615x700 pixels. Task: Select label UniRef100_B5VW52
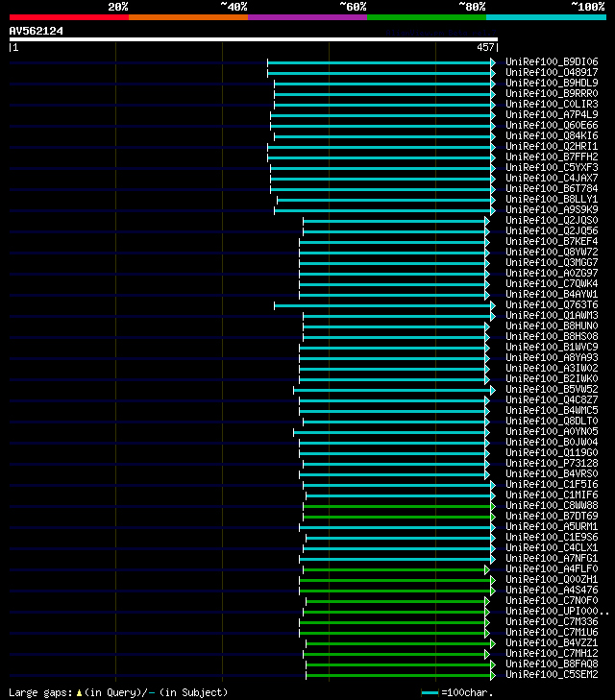point(552,389)
